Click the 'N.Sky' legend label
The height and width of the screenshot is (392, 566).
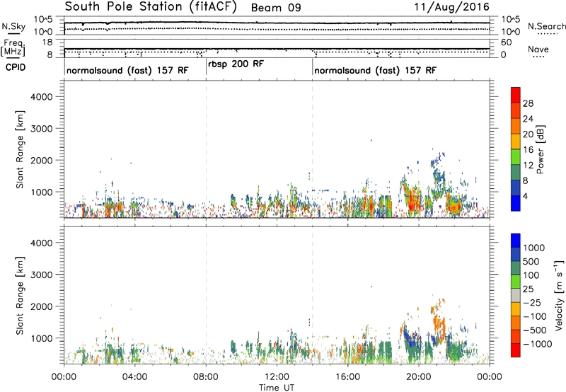point(13,26)
